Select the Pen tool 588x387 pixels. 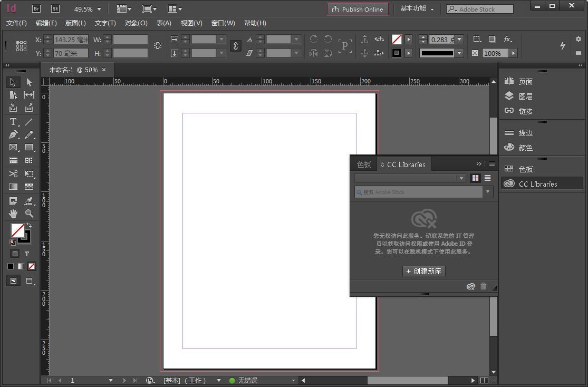click(13, 135)
